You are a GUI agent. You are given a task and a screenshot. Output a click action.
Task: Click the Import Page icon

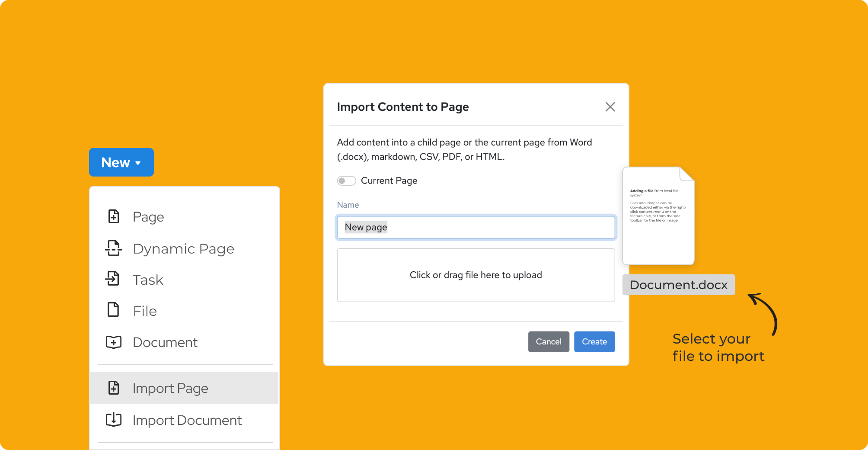point(113,388)
